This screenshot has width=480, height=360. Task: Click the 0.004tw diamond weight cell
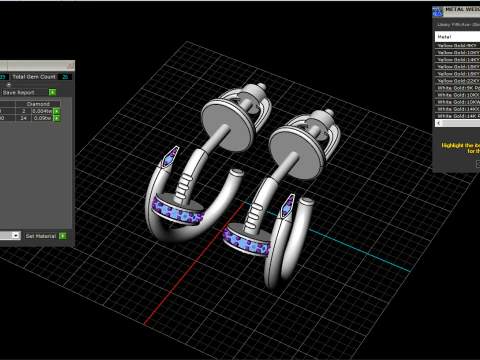tap(42, 111)
